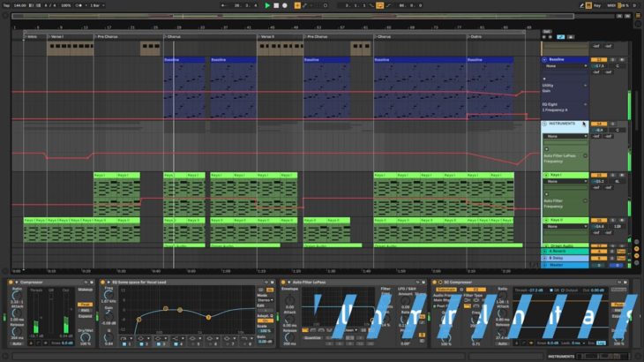Jump to the Outro locator marker
Screen dimensions: 644x362
(476, 36)
